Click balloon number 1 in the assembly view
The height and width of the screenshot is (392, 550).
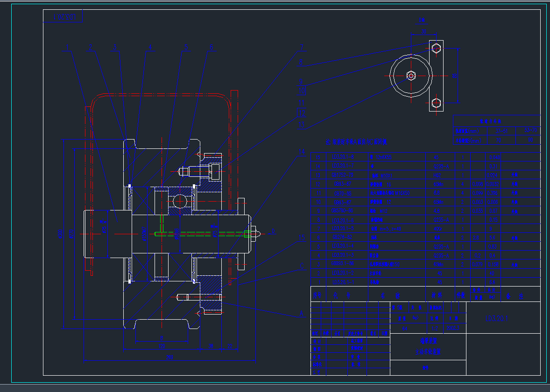tap(68, 48)
